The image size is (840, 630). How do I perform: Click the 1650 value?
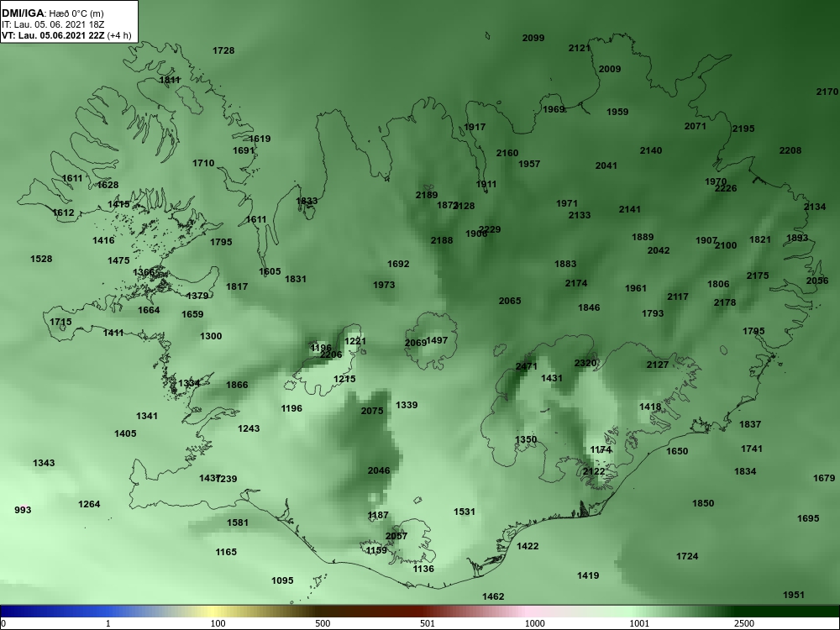coord(676,451)
